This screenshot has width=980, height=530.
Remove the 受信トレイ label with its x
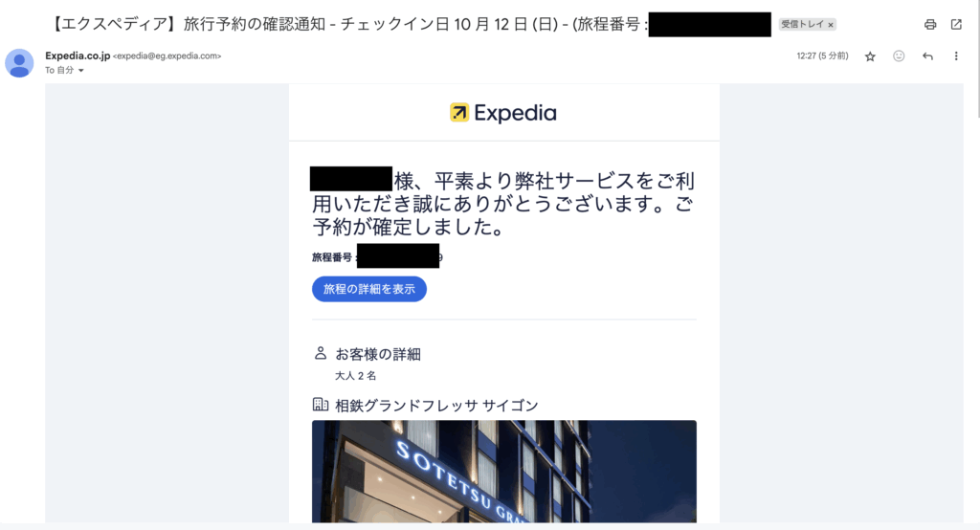(831, 25)
